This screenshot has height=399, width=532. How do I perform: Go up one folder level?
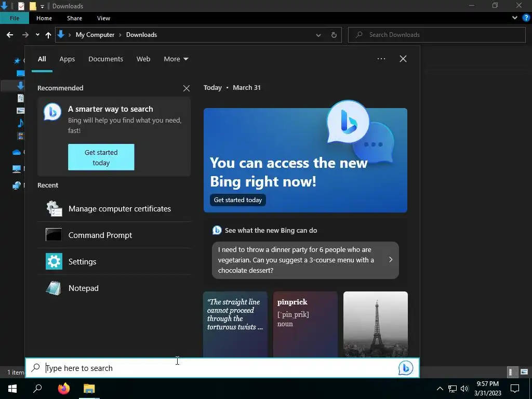(48, 35)
